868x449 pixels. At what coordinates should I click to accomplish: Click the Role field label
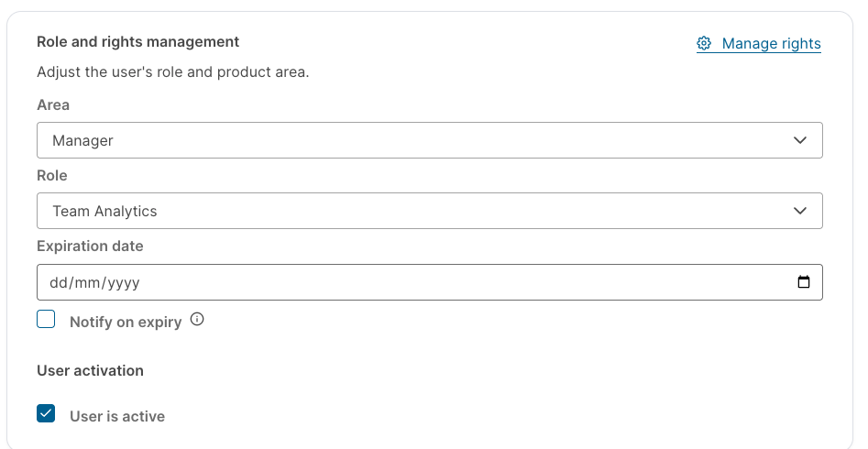[52, 175]
